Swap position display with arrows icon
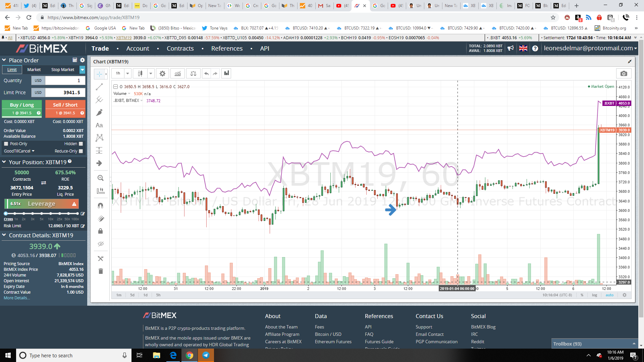The image size is (644, 362). [44, 183]
